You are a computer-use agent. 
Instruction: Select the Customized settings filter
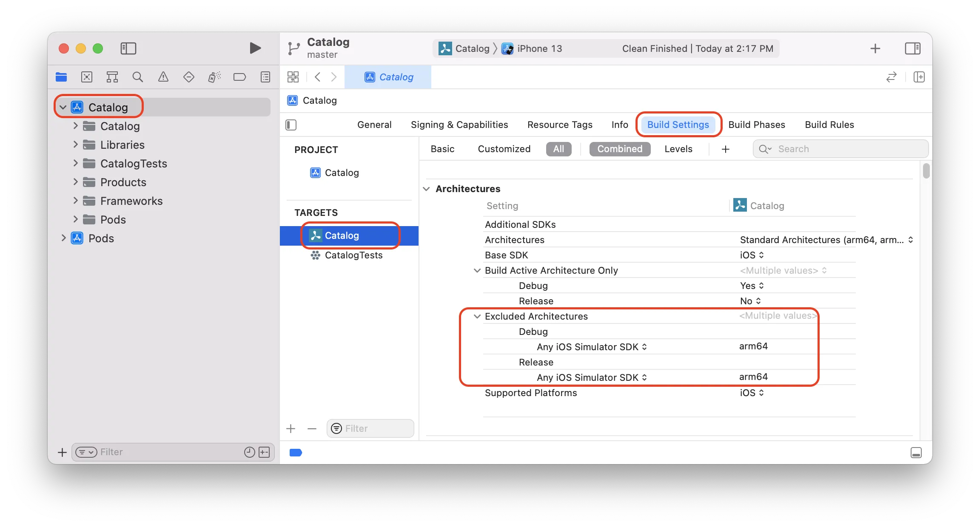pyautogui.click(x=504, y=149)
